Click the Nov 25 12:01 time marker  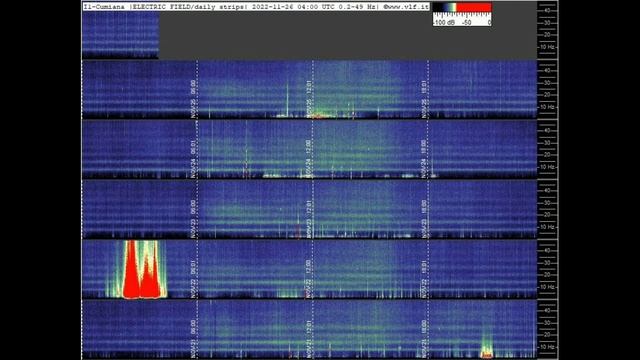309,99
